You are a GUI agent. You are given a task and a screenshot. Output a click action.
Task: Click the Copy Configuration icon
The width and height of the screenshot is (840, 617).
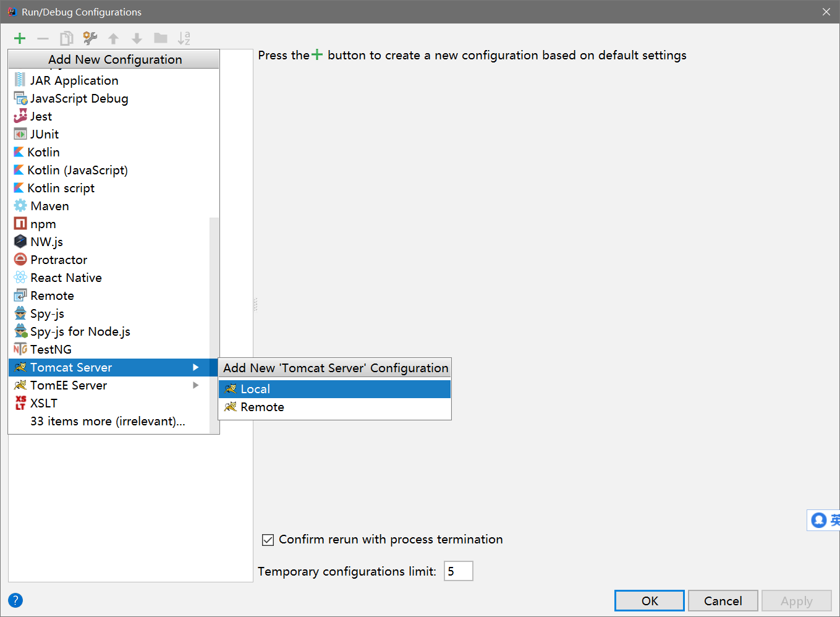coord(66,38)
